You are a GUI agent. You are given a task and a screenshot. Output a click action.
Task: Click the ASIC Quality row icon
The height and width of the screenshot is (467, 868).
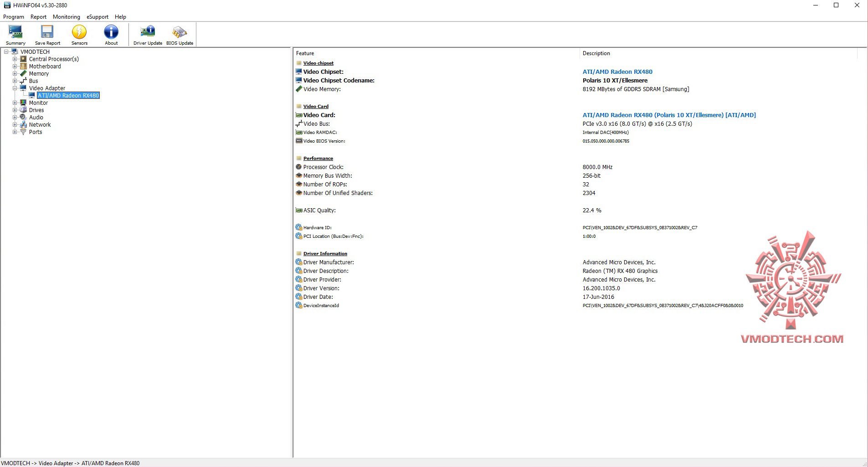(x=299, y=210)
